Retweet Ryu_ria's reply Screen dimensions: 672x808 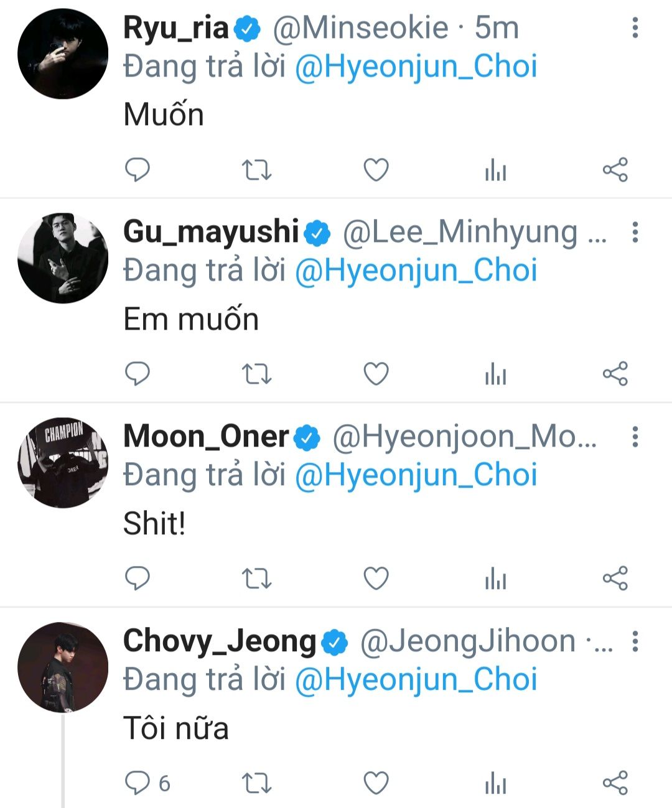click(256, 169)
